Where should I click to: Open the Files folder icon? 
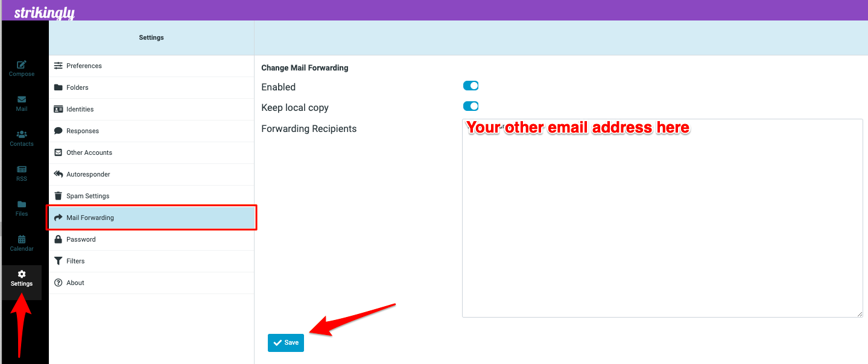tap(22, 204)
